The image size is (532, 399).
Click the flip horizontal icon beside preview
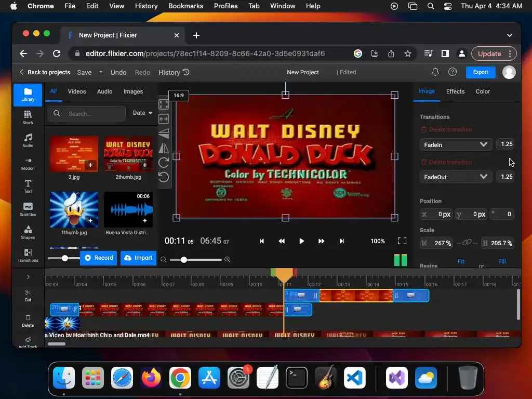[164, 148]
